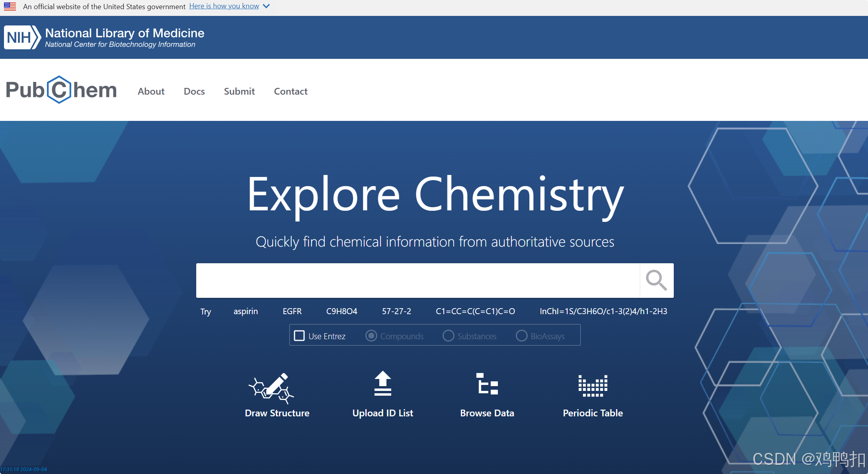Select the Substances radio button

coord(448,336)
